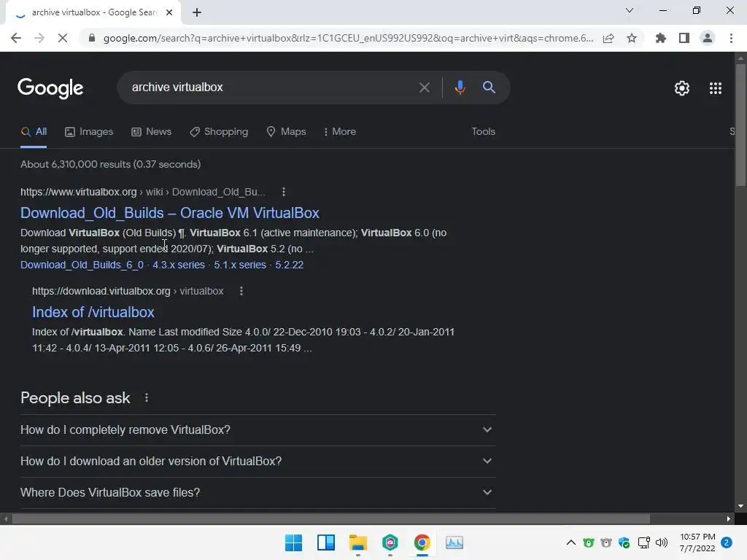Open the Chrome three-dot menu
747x560 pixels.
click(x=731, y=38)
